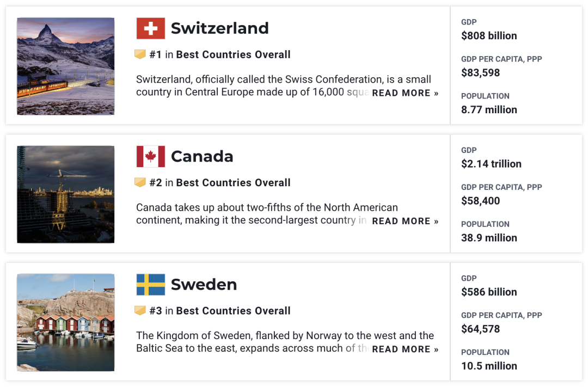Image resolution: width=588 pixels, height=387 pixels.
Task: Expand Canada description with READ MORE
Action: point(405,221)
